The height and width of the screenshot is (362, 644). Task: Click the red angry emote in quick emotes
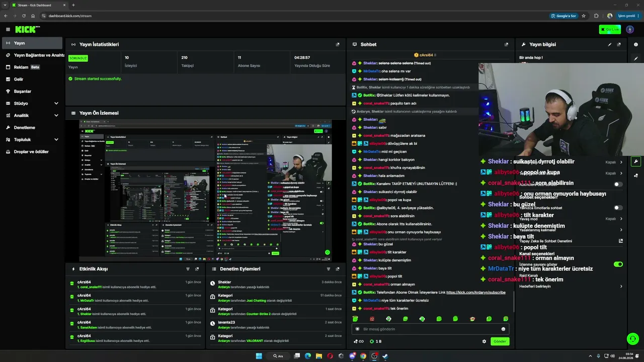click(372, 319)
